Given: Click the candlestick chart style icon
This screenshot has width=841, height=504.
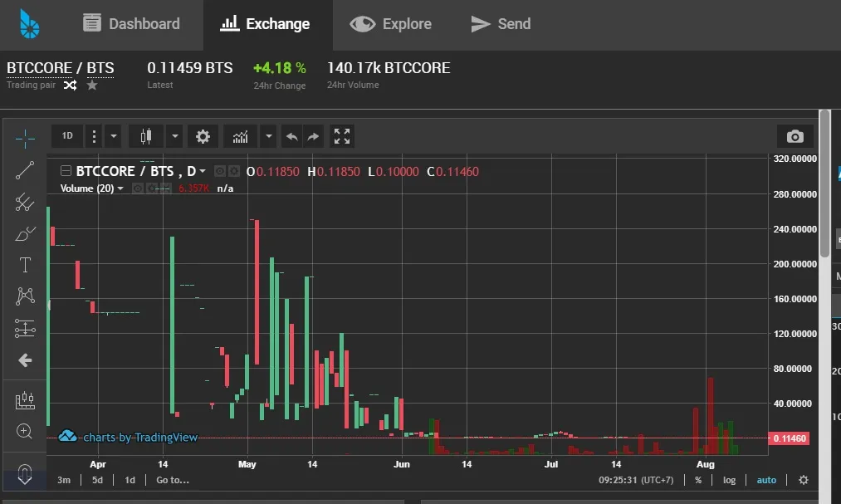Looking at the screenshot, I should point(146,136).
